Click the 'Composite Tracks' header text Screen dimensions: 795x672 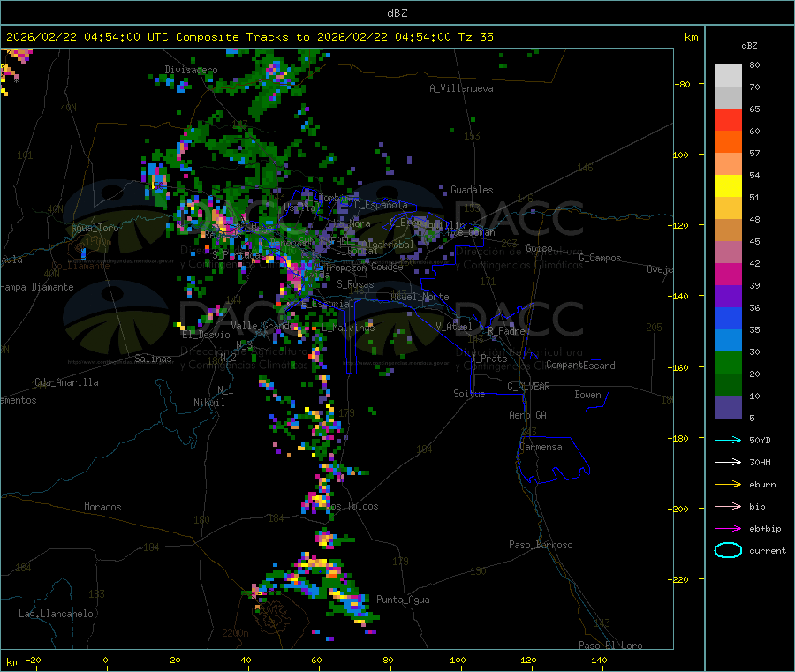(231, 37)
